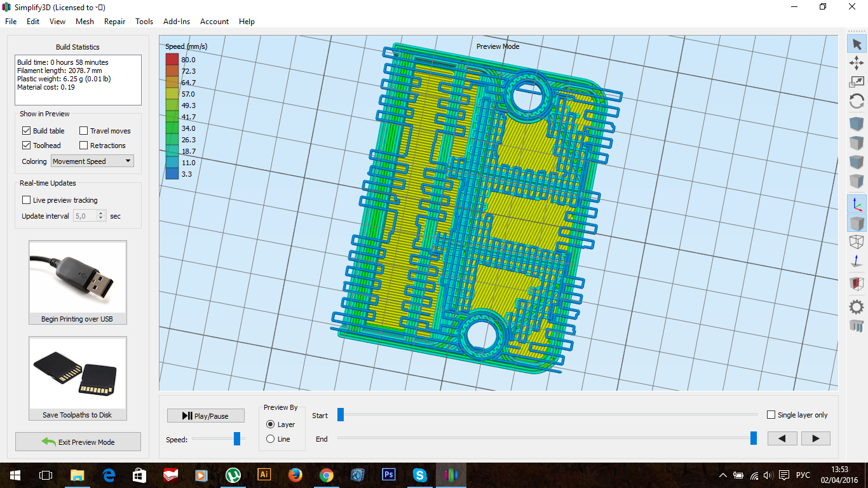Open the Add-Ins menu
This screenshot has width=868, height=488.
coord(176,22)
